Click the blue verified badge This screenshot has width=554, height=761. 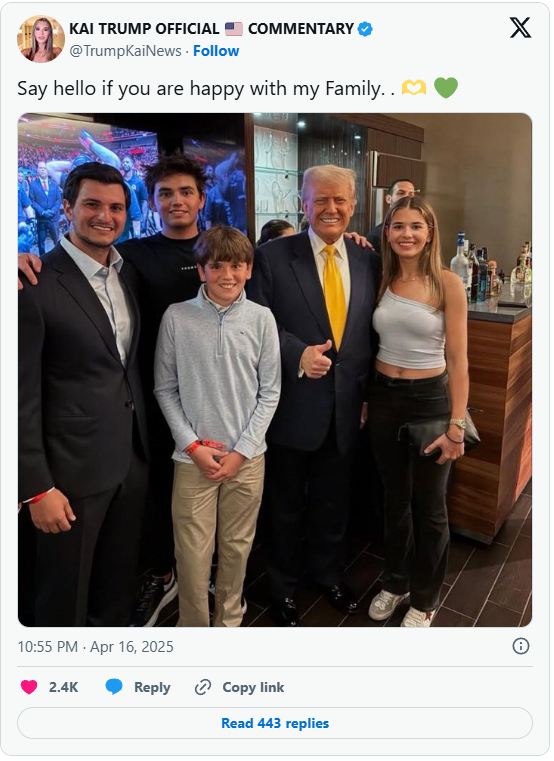point(365,29)
